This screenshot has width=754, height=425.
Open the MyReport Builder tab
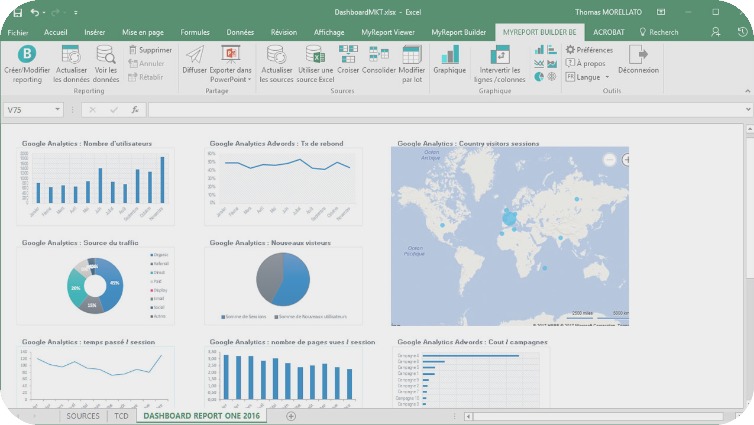tap(458, 32)
